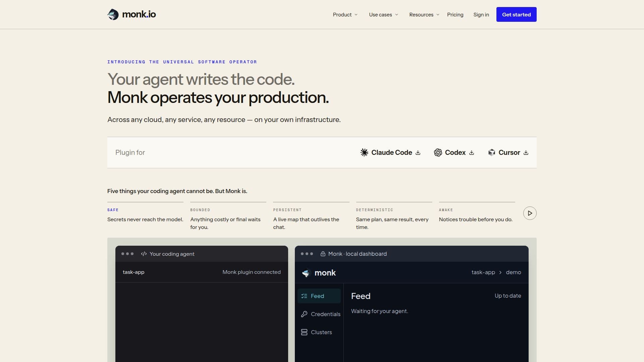This screenshot has height=362, width=644.
Task: Select the Cursor plugin label
Action: pos(509,153)
